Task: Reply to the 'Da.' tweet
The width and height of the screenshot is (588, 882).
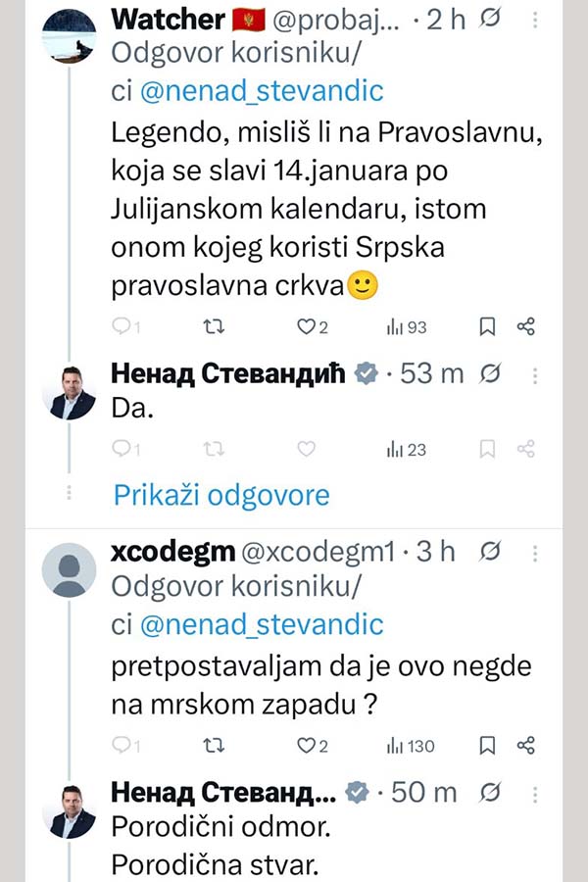Action: [x=122, y=449]
